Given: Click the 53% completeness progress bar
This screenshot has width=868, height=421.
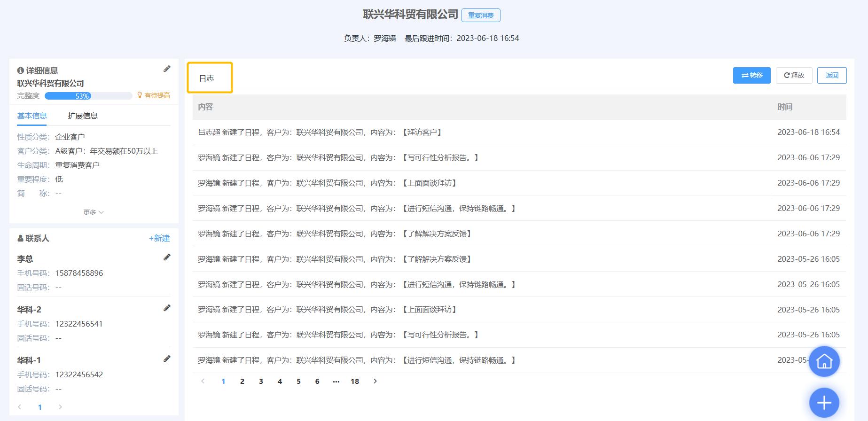Looking at the screenshot, I should [88, 96].
